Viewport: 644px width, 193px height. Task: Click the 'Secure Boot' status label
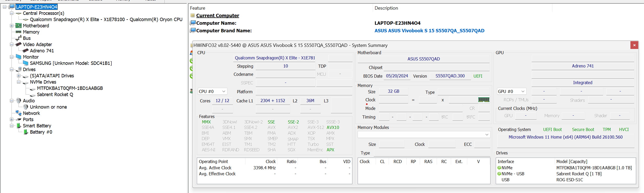tap(583, 129)
